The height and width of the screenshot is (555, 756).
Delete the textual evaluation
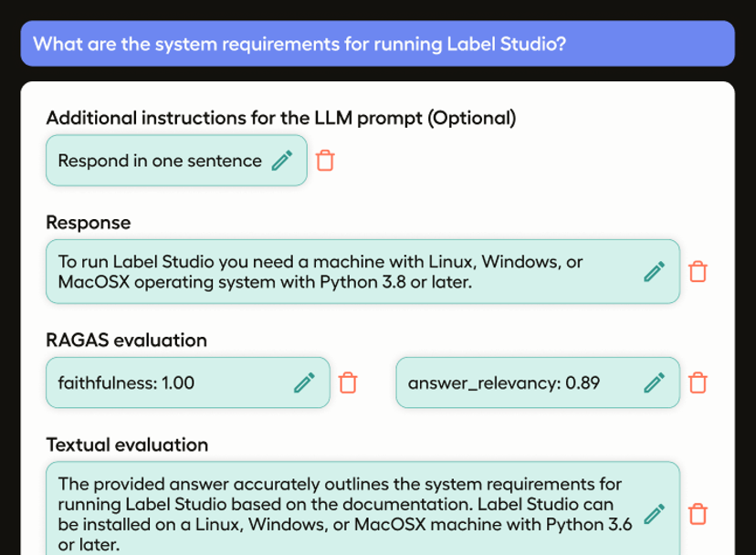(x=698, y=514)
